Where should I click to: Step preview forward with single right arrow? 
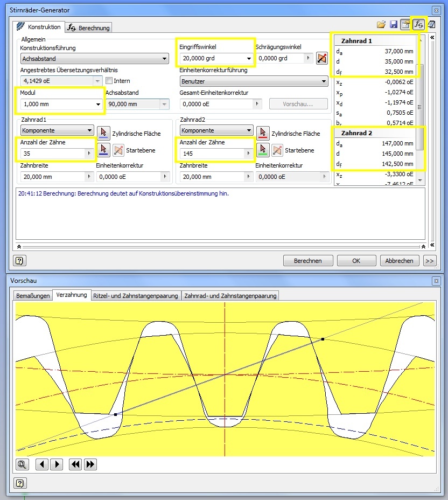point(57,464)
